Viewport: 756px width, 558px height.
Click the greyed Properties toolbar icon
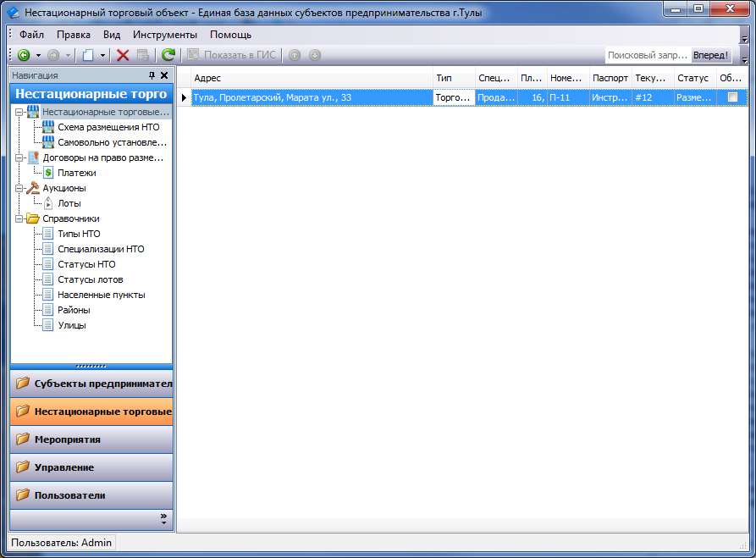tap(143, 55)
